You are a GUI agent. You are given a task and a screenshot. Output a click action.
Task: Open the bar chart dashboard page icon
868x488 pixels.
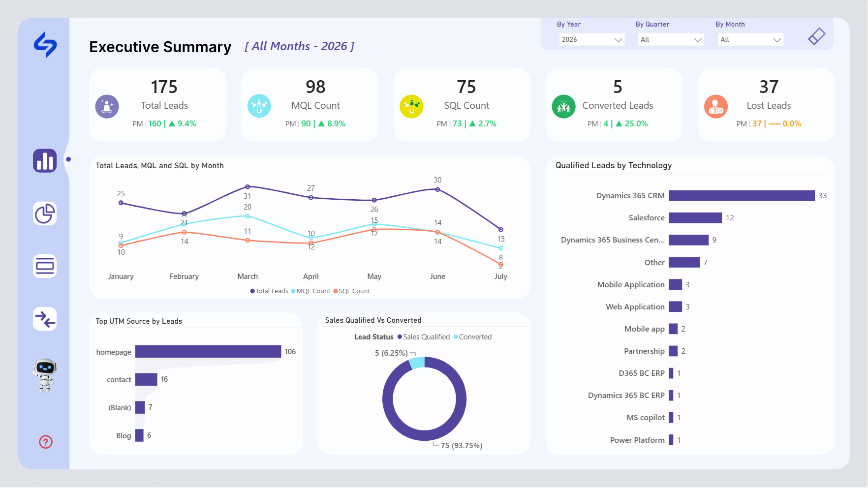point(45,161)
